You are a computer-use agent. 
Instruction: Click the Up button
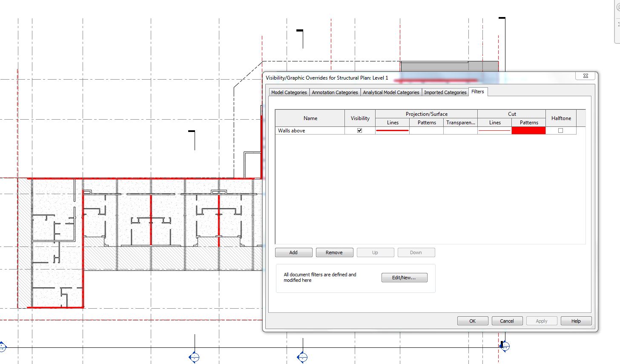click(375, 252)
